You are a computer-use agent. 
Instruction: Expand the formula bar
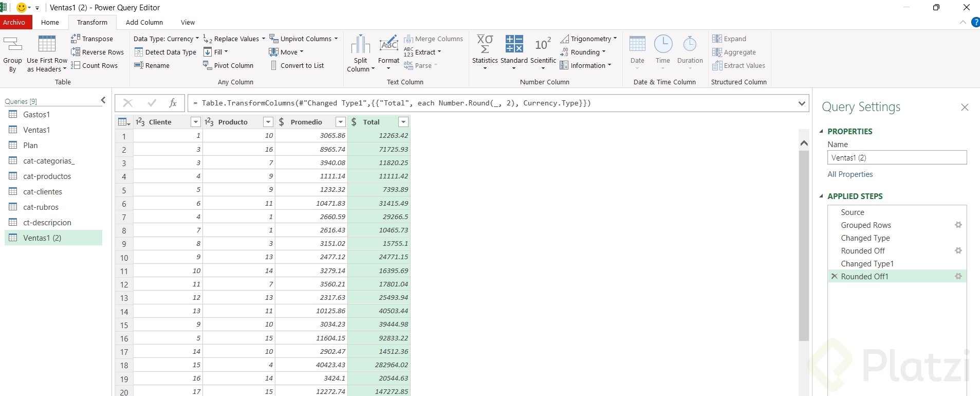pos(801,103)
